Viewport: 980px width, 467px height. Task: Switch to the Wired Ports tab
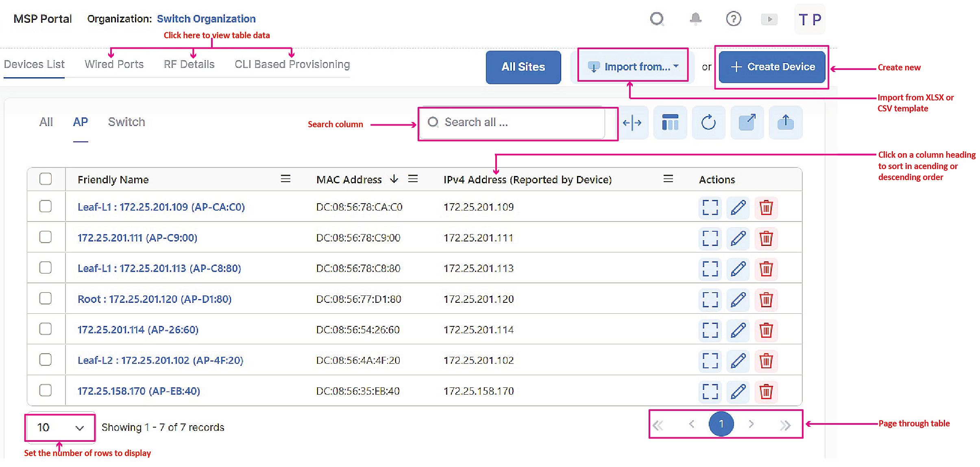coord(114,64)
